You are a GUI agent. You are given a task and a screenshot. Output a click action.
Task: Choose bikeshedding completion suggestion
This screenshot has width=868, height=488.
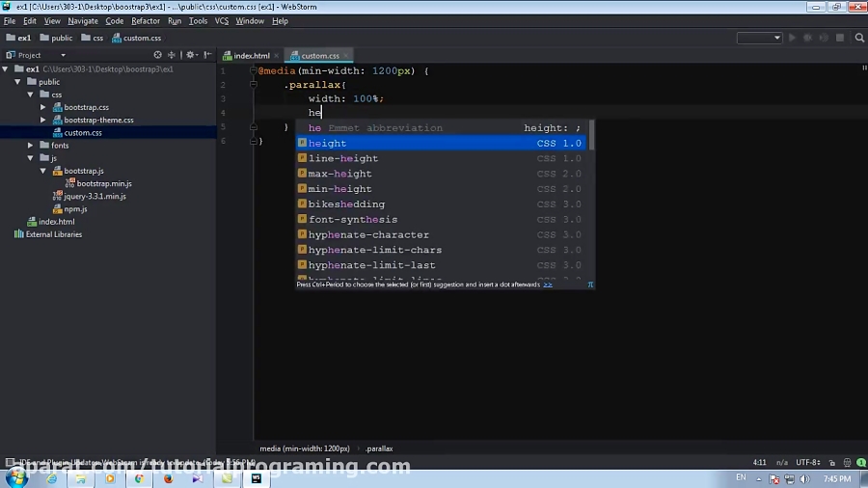(441, 204)
